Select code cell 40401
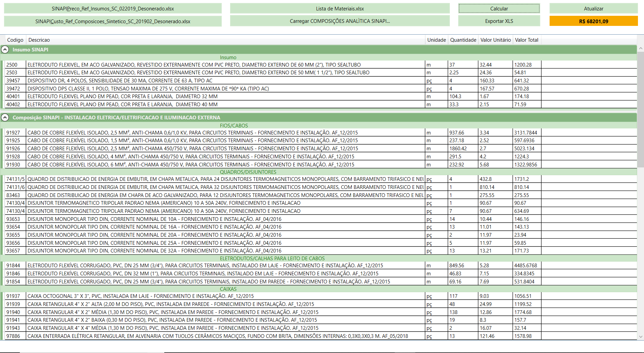 point(15,96)
